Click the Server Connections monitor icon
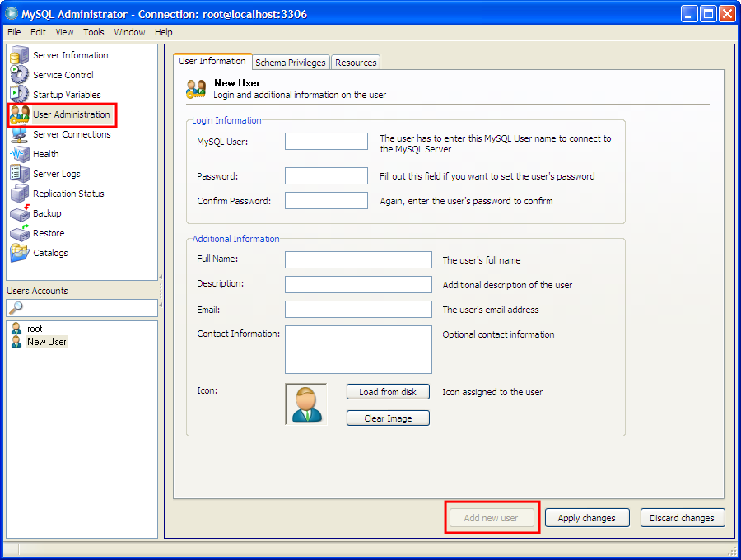 (x=20, y=134)
